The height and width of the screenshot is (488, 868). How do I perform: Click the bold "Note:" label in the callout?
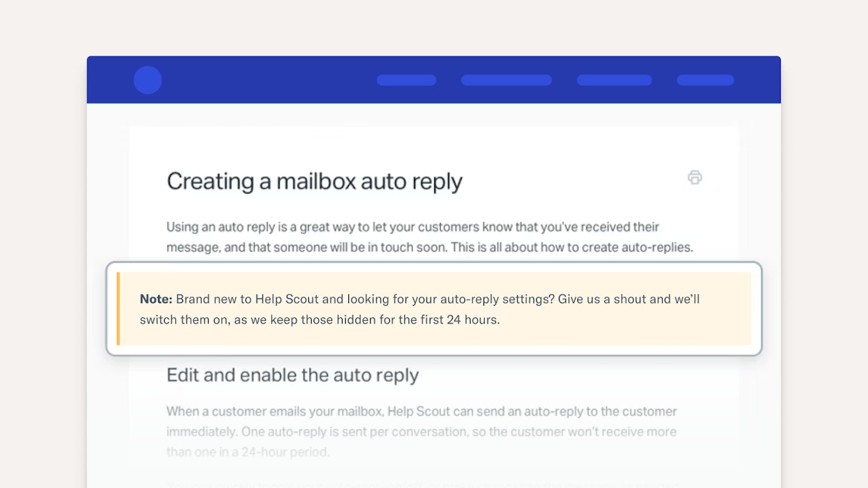click(x=156, y=299)
